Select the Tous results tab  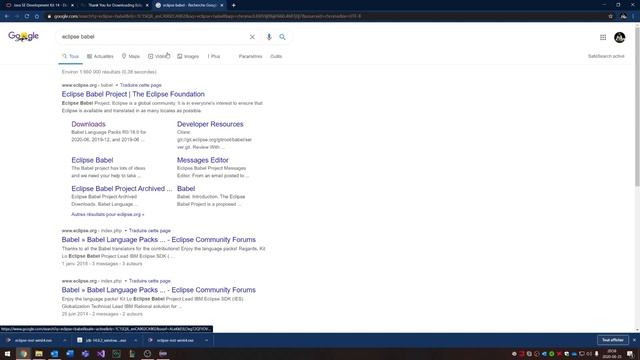coord(71,56)
